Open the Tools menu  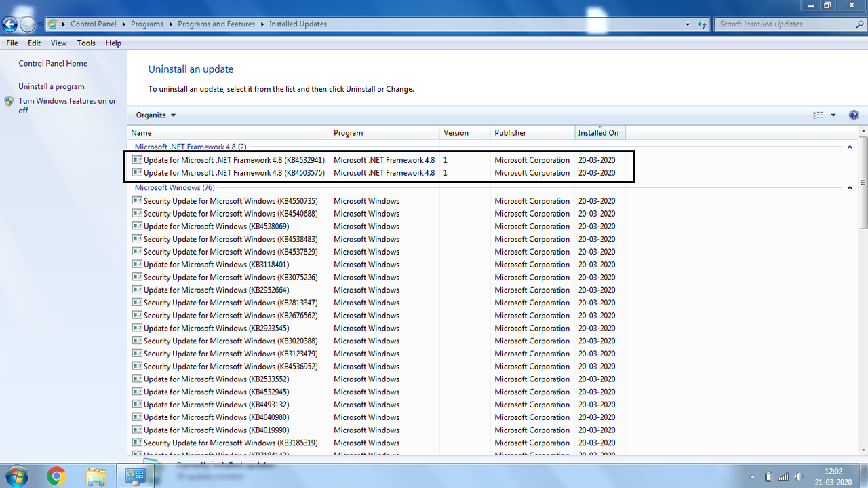click(86, 43)
